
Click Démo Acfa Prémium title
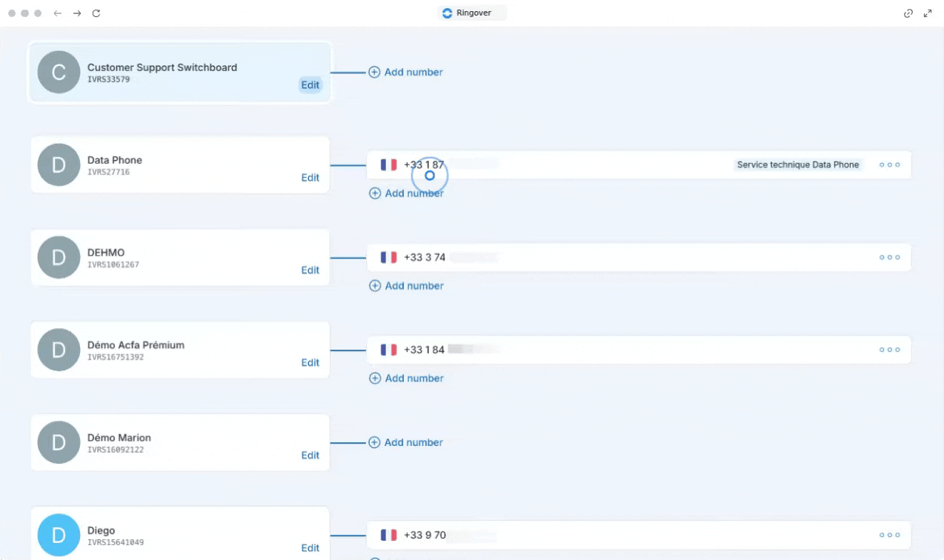pos(136,345)
